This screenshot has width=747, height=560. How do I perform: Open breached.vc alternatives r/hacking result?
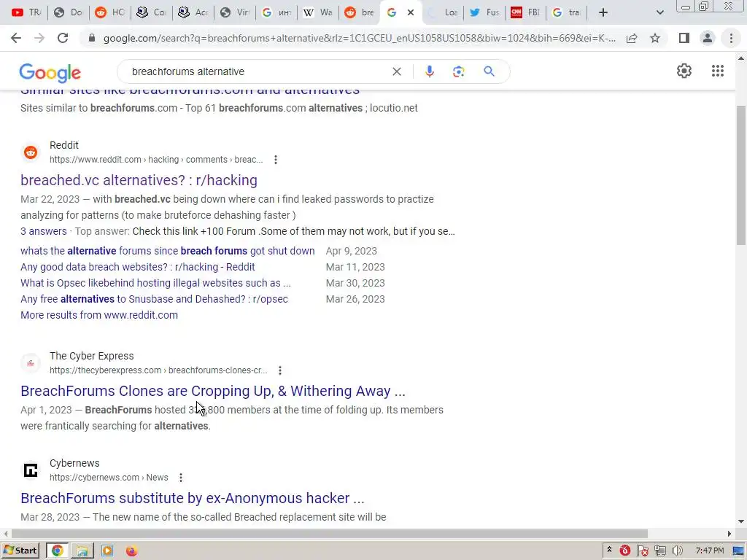[139, 180]
